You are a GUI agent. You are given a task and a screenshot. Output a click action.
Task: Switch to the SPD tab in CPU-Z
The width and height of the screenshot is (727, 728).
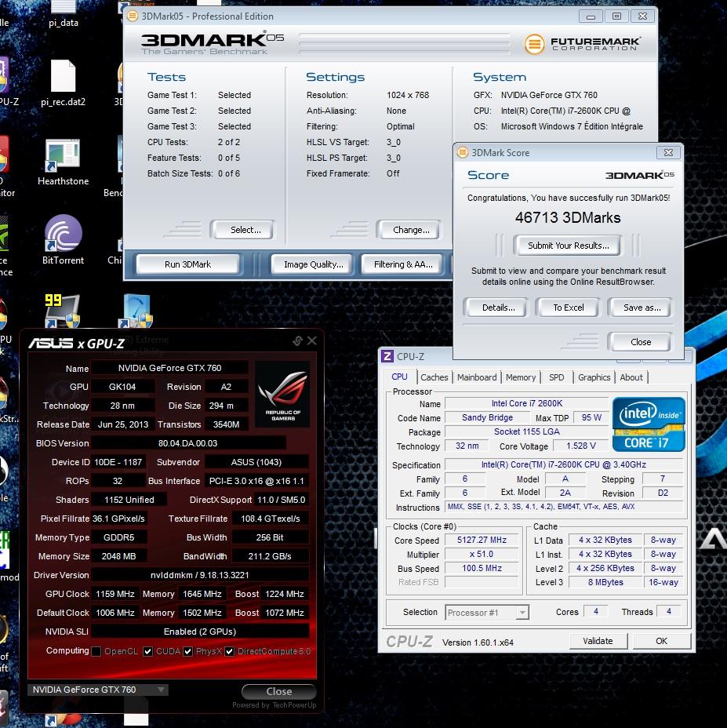click(556, 377)
